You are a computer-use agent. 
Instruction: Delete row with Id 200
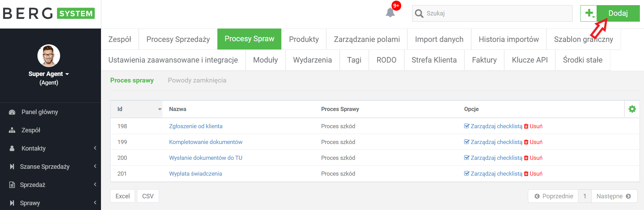pos(533,158)
